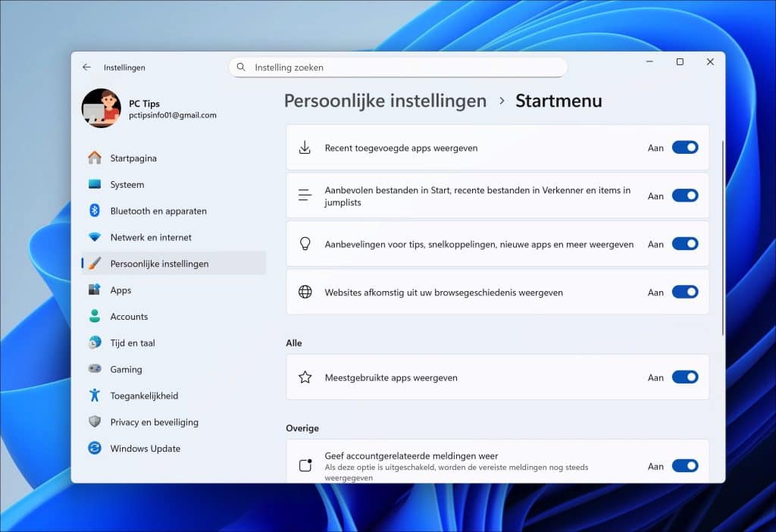Open Windows Update
The height and width of the screenshot is (532, 776).
[x=144, y=449]
